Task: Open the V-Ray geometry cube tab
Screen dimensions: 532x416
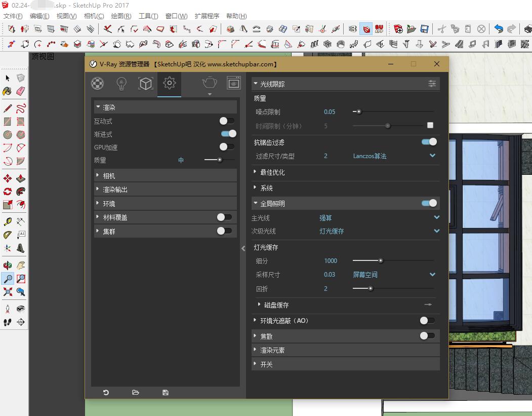Action: (146, 84)
